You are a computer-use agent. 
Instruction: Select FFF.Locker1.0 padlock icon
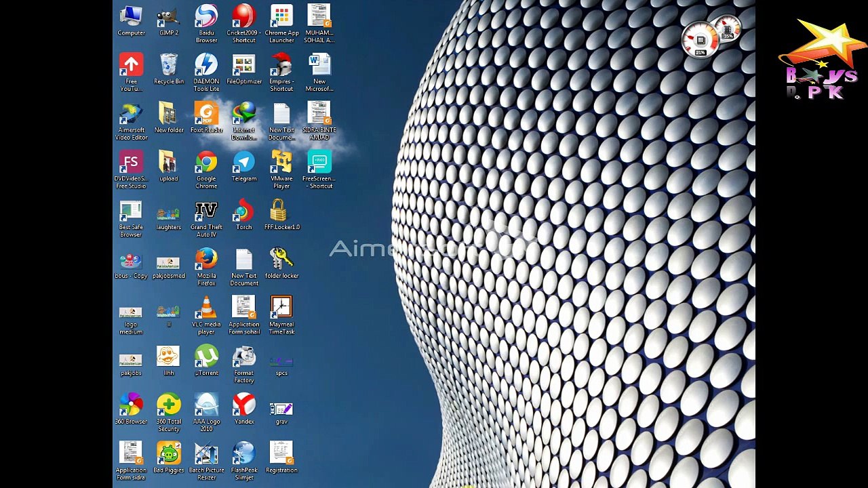coord(281,215)
